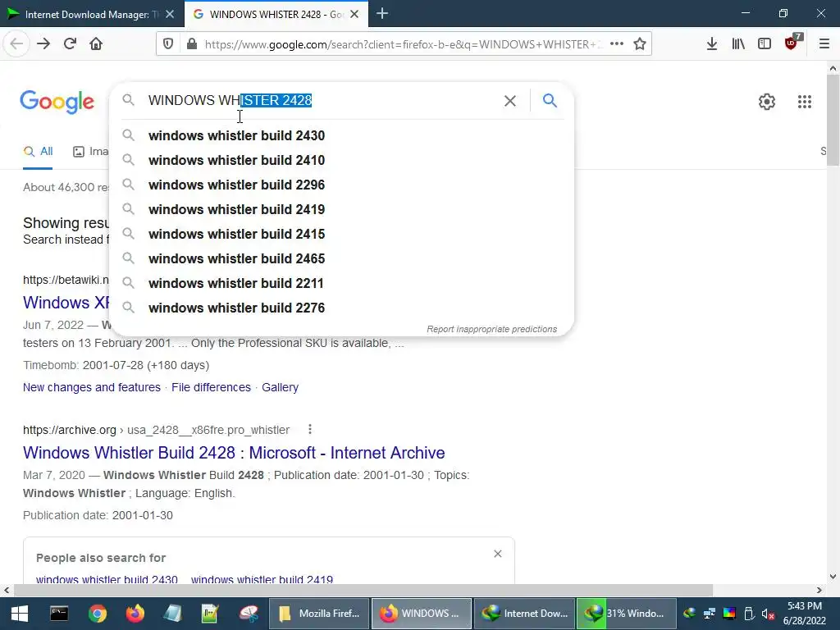Click the muted volume tray icon
This screenshot has width=840, height=630.
[768, 614]
